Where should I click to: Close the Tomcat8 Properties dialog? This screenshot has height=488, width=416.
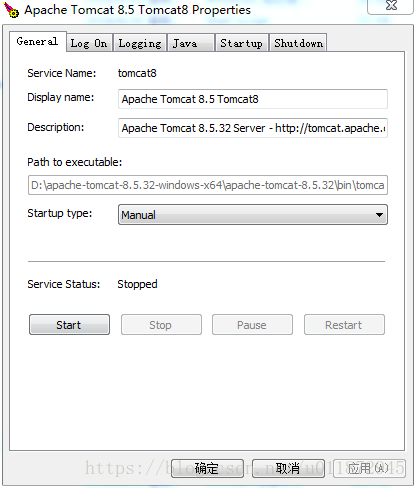[391, 6]
